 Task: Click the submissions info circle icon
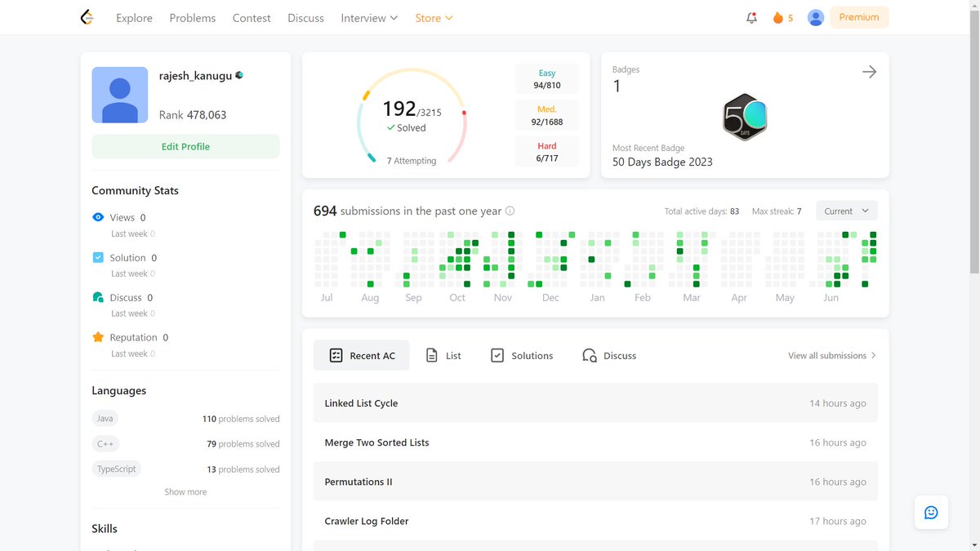coord(510,211)
